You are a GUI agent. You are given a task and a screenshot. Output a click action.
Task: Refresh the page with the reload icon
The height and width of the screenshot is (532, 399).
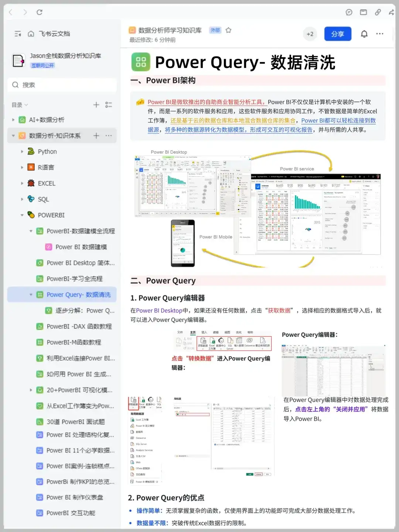[x=40, y=12]
